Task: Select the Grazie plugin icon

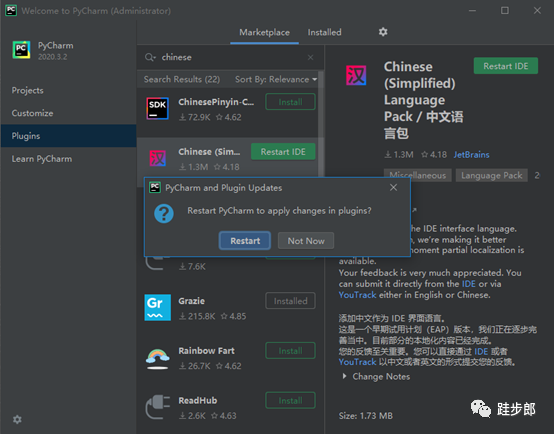Action: click(x=158, y=307)
